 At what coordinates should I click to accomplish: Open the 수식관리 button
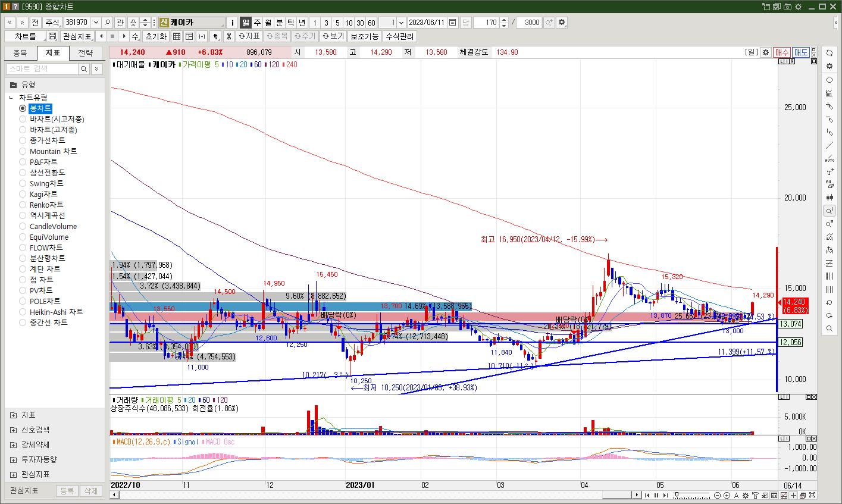pyautogui.click(x=399, y=36)
